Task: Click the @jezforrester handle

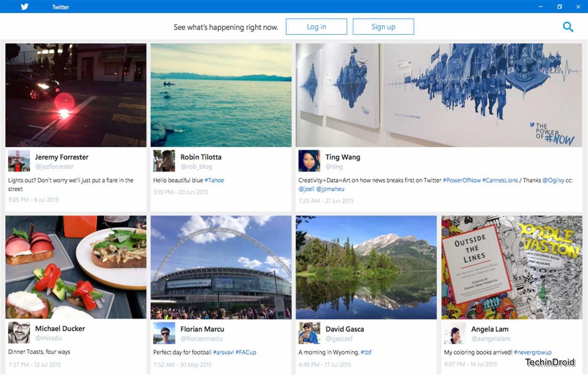Action: [54, 167]
